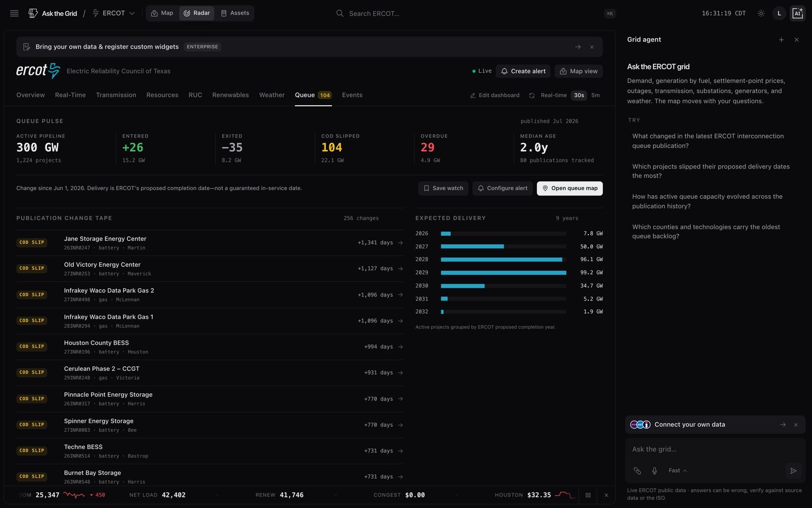The image size is (812, 508).
Task: Open Pinnacle Point Energy Storage arrow
Action: [400, 399]
